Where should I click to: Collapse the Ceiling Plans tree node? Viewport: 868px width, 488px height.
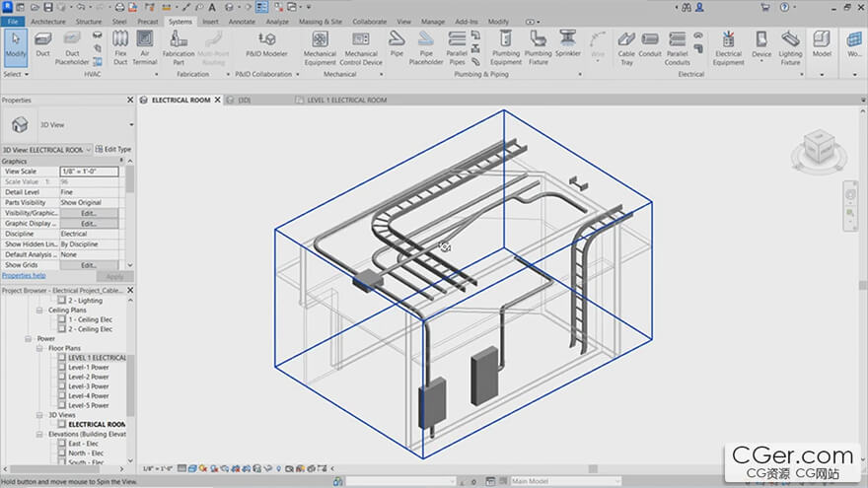(x=39, y=311)
